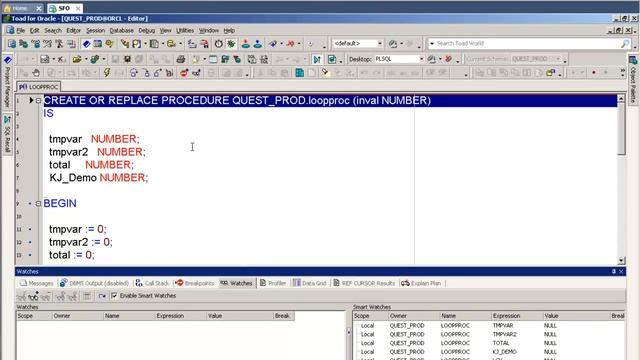Image resolution: width=640 pixels, height=360 pixels.
Task: Select the TMPVAR row in Smart Watches
Action: coord(489,326)
